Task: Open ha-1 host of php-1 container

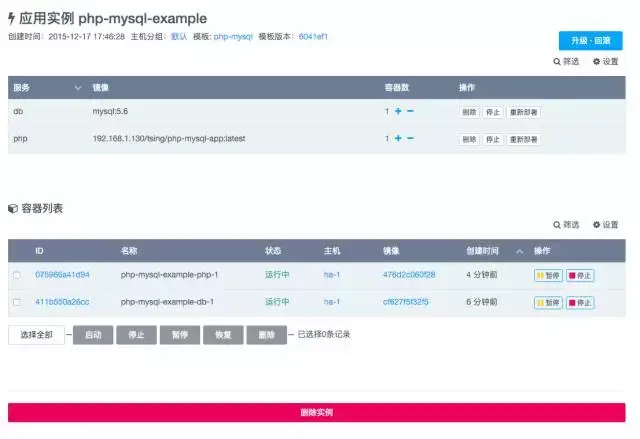Action: pos(332,275)
